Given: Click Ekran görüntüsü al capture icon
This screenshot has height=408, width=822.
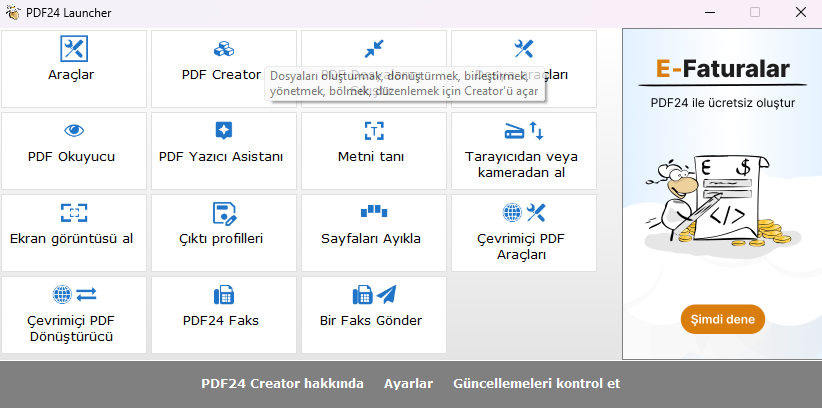Looking at the screenshot, I should tap(74, 213).
